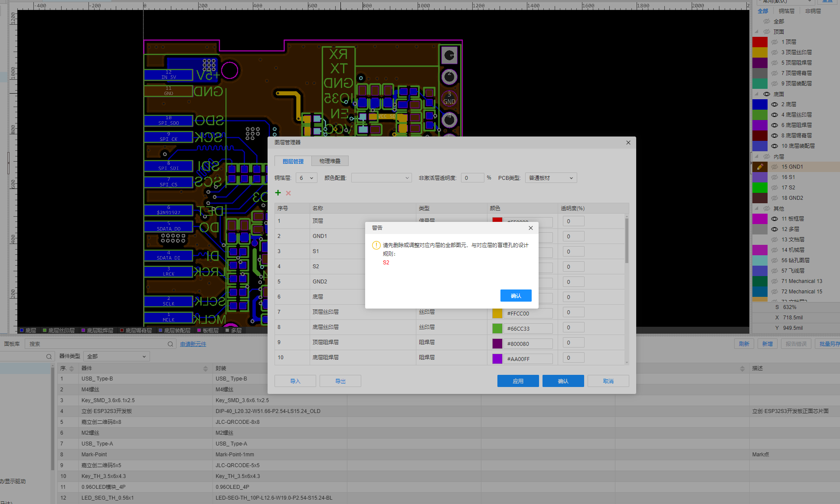Collapse the 底面 layer group triangle
This screenshot has height=504, width=840.
pyautogui.click(x=757, y=94)
